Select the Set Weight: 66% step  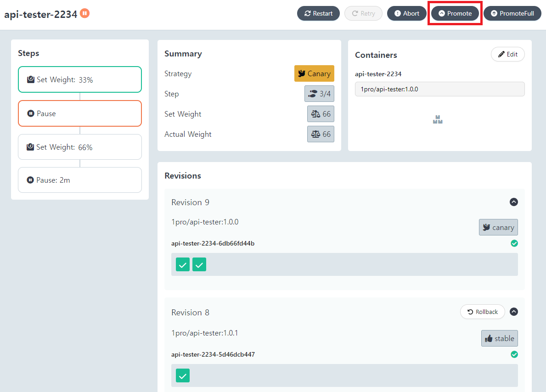coord(80,147)
